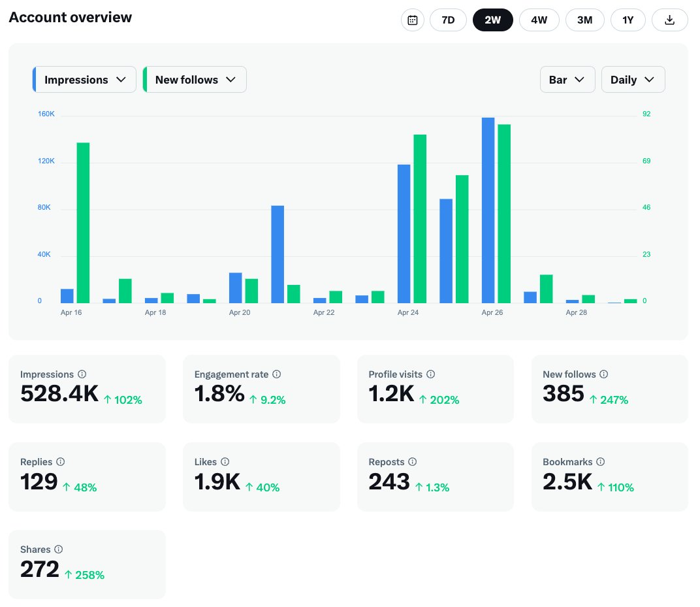Download the analytics data
This screenshot has width=700, height=607.
point(669,20)
